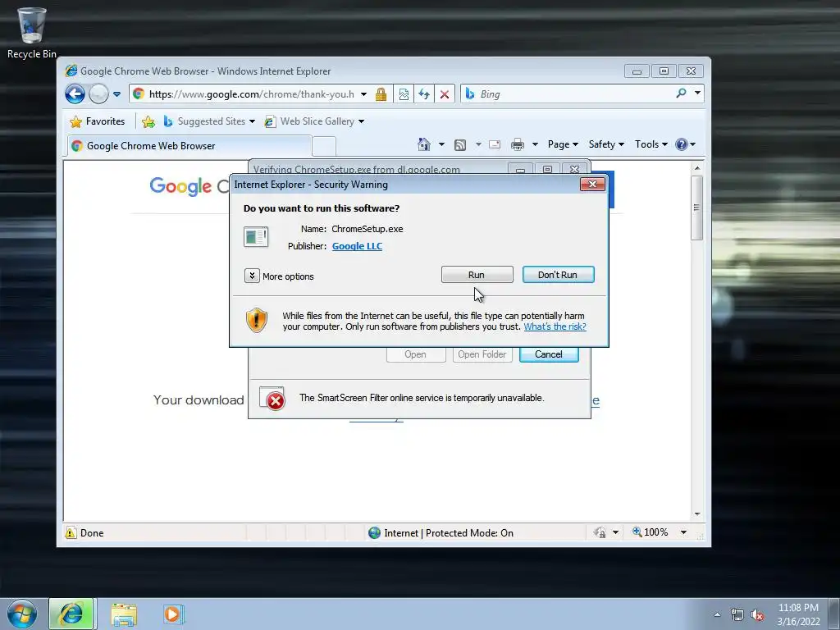The image size is (840, 630).
Task: Click the Google logo on the page
Action: click(x=180, y=186)
